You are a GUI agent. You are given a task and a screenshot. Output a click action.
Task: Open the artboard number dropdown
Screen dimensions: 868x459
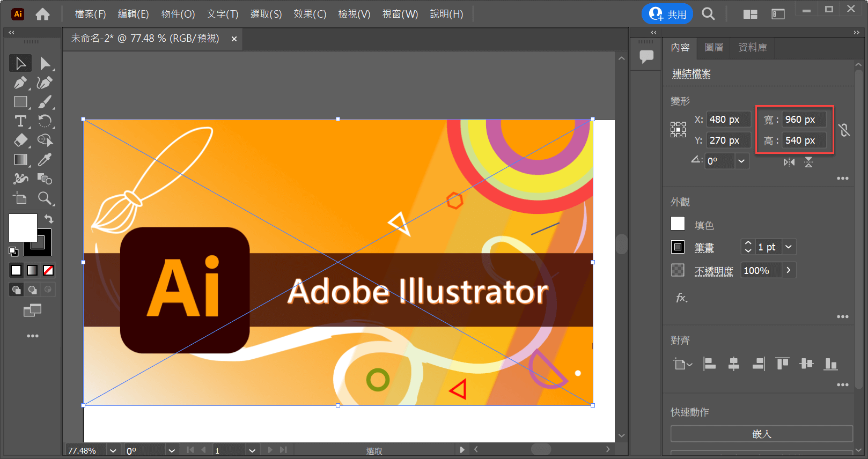252,450
